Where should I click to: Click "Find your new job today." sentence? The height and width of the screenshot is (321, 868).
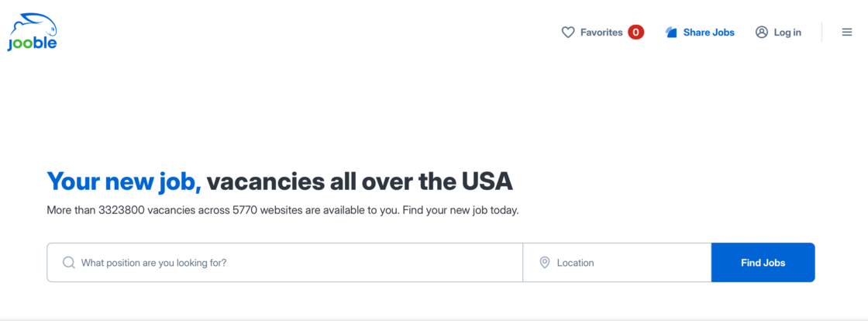[460, 210]
